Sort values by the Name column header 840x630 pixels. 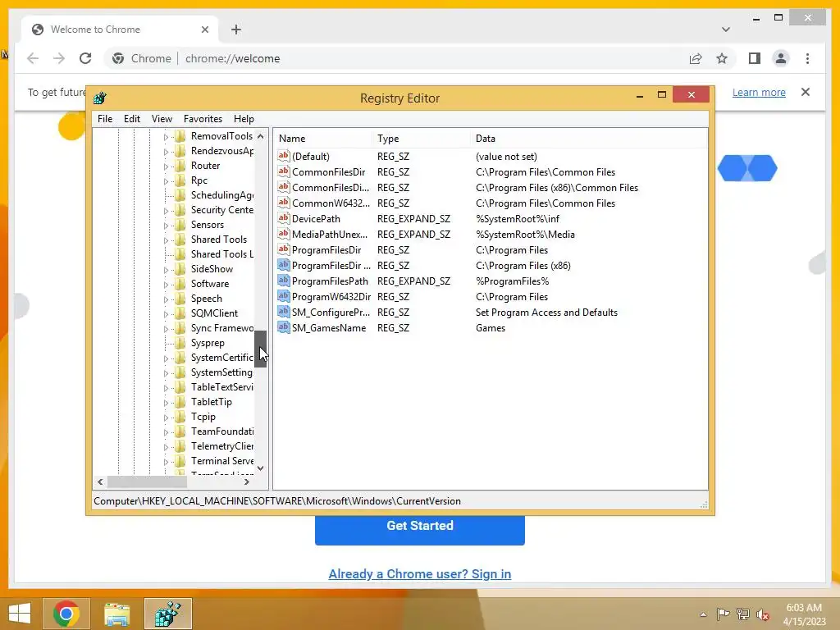(322, 138)
